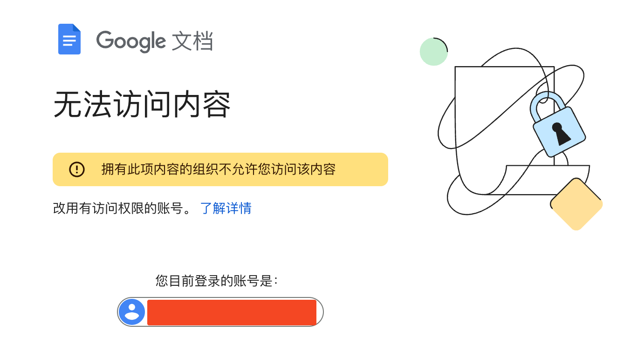The image size is (644, 364).
Task: Click the blue account avatar icon
Action: click(132, 312)
